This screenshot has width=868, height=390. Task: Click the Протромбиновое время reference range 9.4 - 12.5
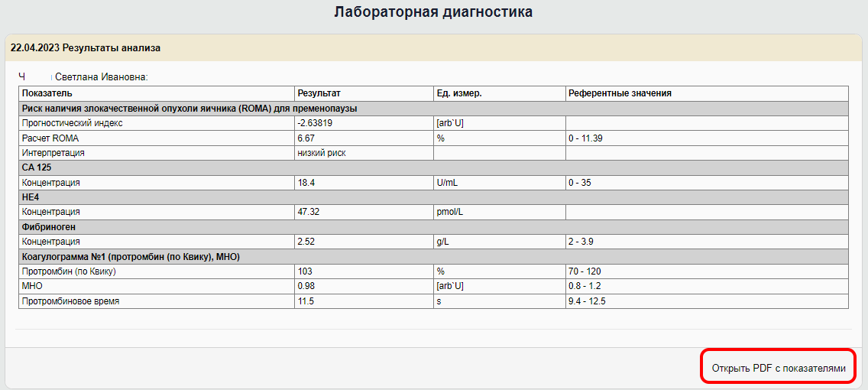click(588, 301)
